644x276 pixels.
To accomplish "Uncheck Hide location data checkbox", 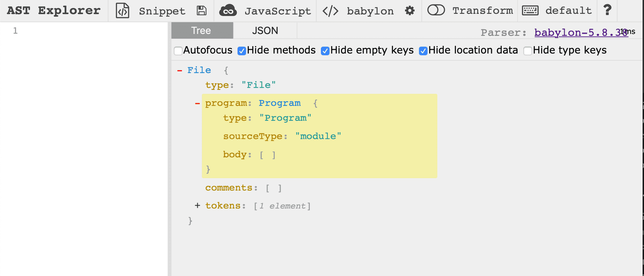I will tap(423, 51).
